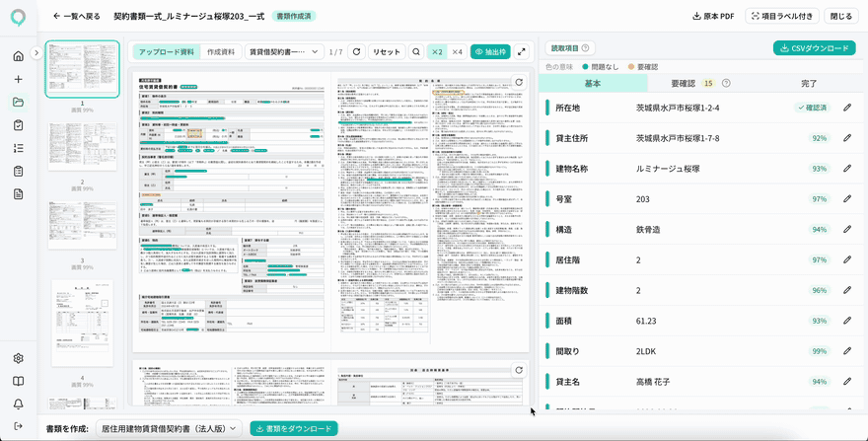The width and height of the screenshot is (868, 441).
Task: Download 原本 PDF
Action: (713, 16)
